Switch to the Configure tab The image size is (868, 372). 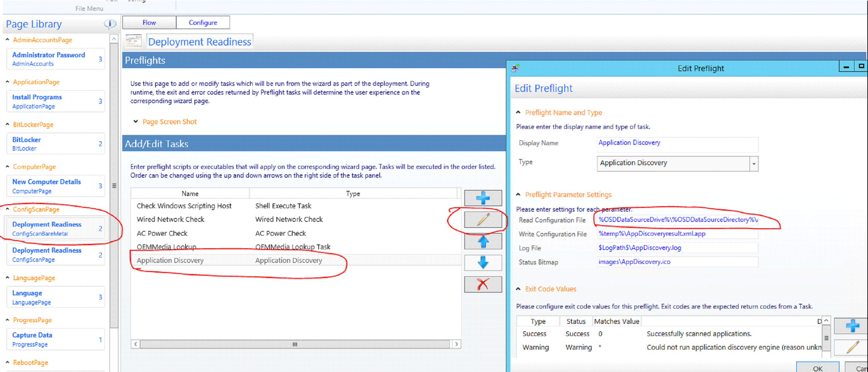[203, 22]
